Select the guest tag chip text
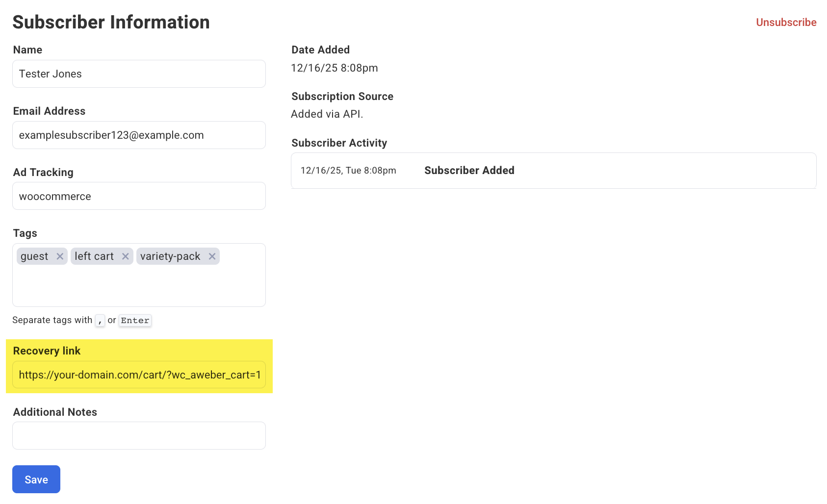 [34, 256]
